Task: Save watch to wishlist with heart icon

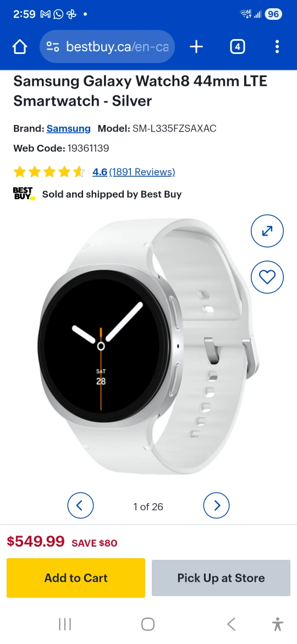Action: (x=267, y=277)
